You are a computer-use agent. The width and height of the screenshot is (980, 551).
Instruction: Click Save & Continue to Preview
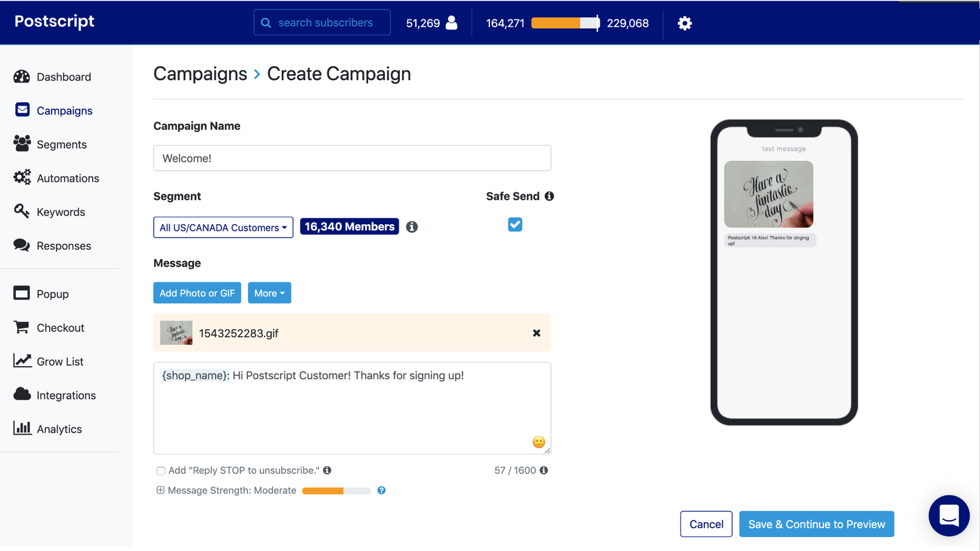(816, 524)
